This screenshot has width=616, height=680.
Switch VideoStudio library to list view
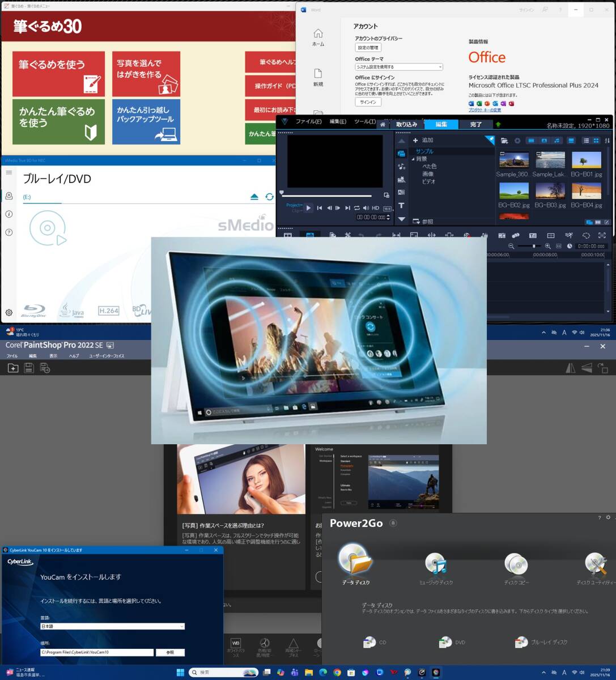pos(587,141)
